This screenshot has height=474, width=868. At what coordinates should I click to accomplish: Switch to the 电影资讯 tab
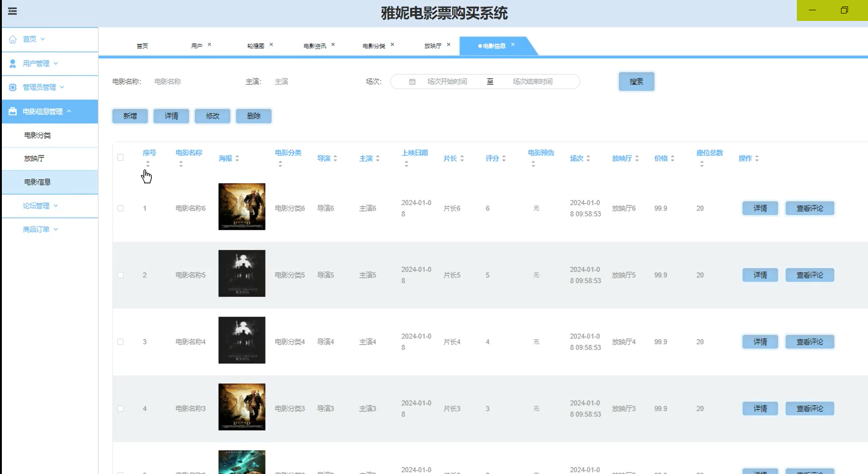pos(315,46)
